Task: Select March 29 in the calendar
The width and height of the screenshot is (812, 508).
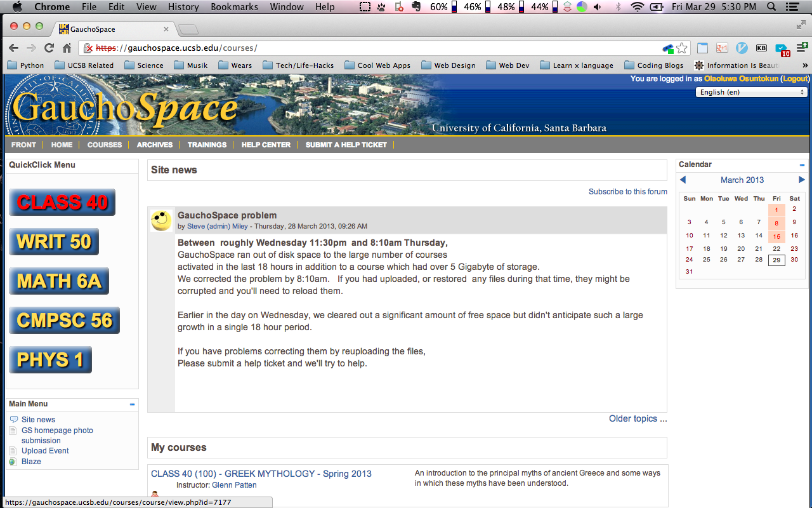Action: [x=776, y=260]
